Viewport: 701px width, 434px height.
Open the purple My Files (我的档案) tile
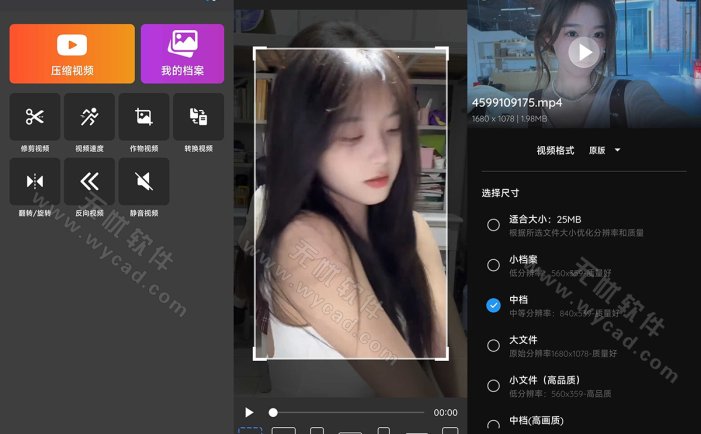tap(182, 54)
